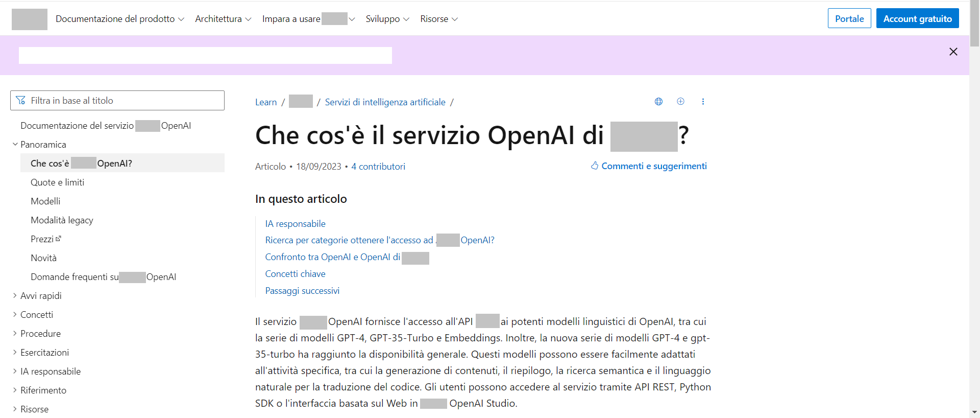Open the Risorse top navigation dropdown
Image resolution: width=980 pixels, height=418 pixels.
pos(439,19)
